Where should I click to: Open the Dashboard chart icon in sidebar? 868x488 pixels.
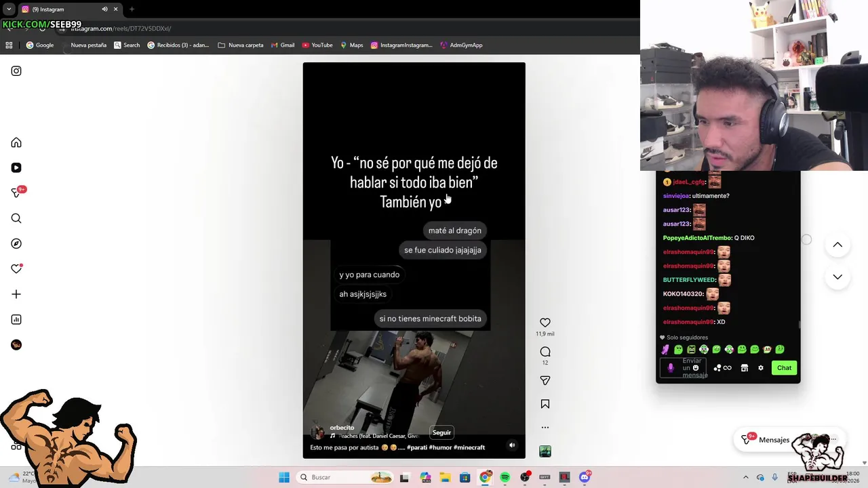coord(16,319)
